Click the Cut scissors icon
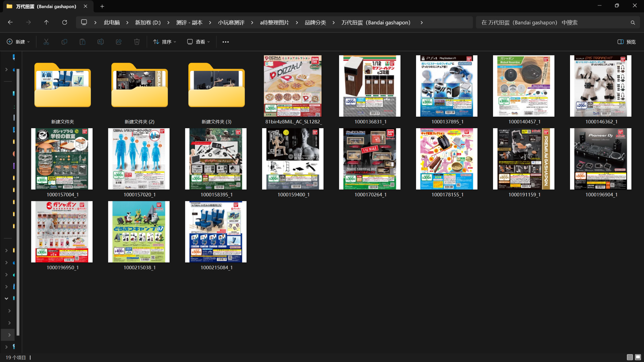The image size is (644, 362). (x=46, y=42)
